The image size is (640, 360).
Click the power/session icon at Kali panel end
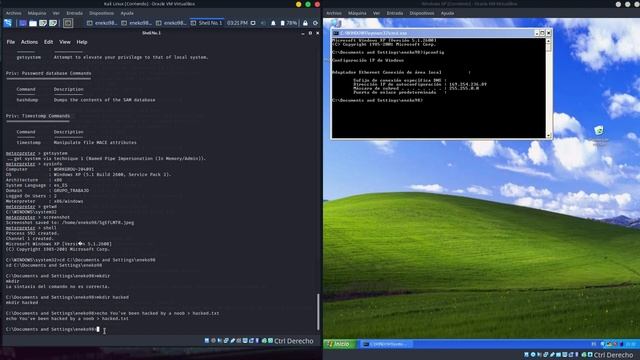pos(315,23)
